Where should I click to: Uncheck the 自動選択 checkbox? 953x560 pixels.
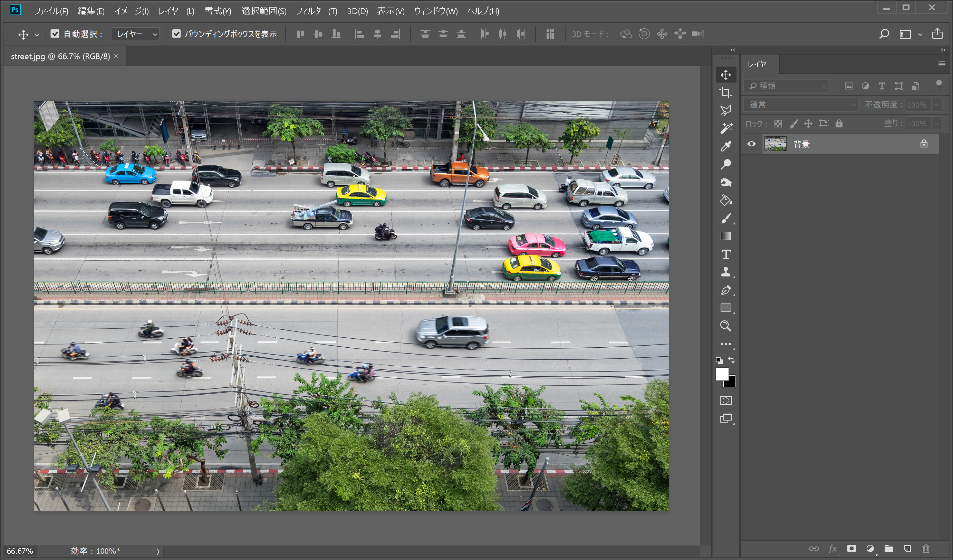tap(55, 34)
